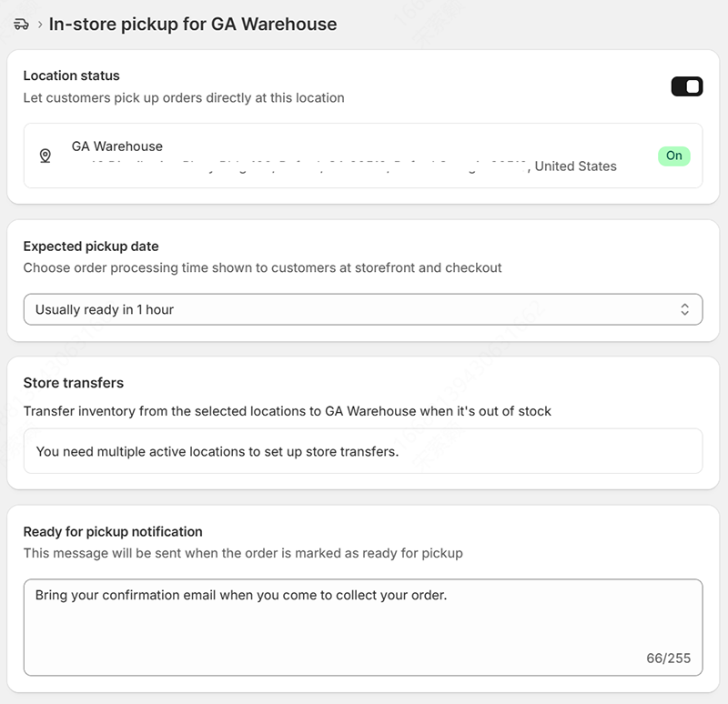Image resolution: width=728 pixels, height=704 pixels.
Task: Click the Store transfers heading
Action: (74, 383)
